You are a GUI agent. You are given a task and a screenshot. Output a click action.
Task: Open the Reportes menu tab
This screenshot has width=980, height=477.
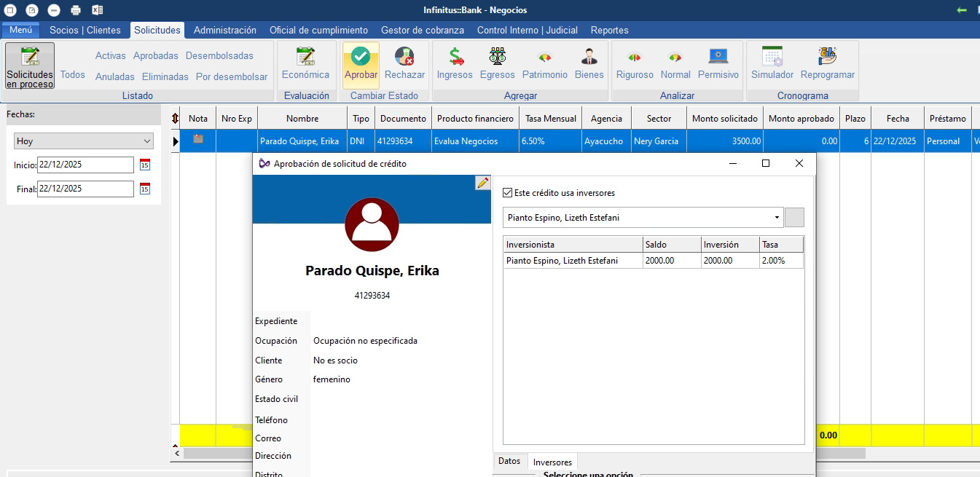[609, 30]
